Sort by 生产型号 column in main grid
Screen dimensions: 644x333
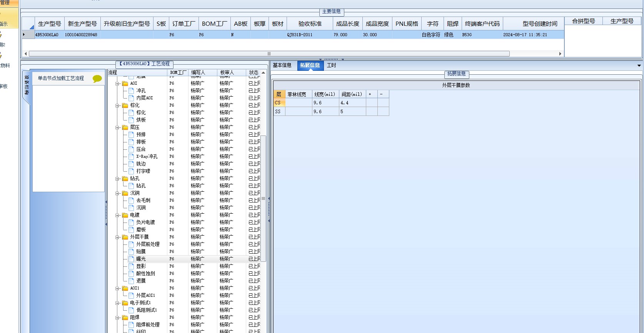49,23
